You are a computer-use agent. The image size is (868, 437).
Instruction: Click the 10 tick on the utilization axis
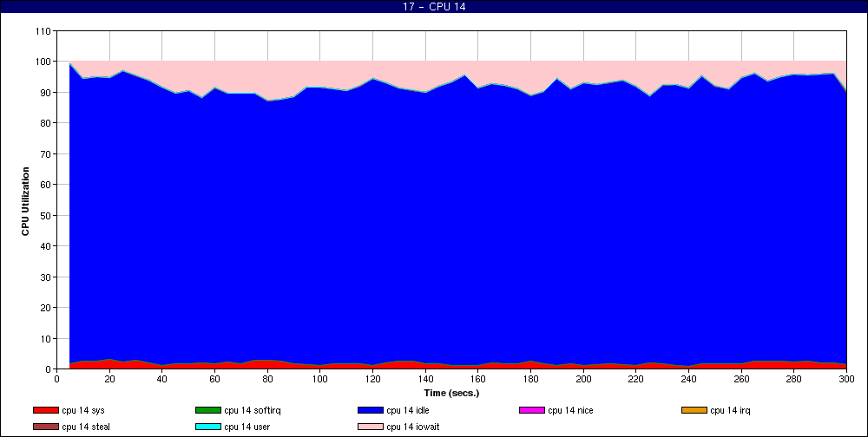46,338
